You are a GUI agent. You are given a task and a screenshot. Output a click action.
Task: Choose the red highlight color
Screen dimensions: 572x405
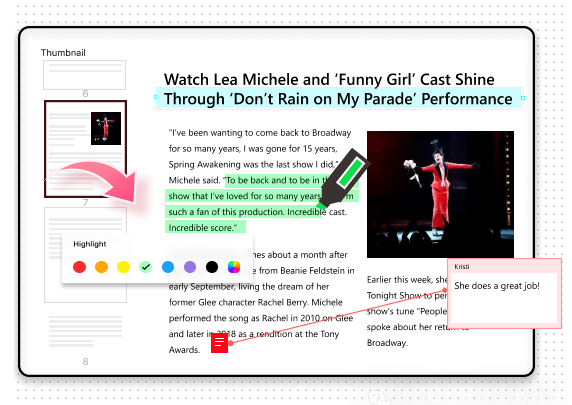tap(80, 267)
